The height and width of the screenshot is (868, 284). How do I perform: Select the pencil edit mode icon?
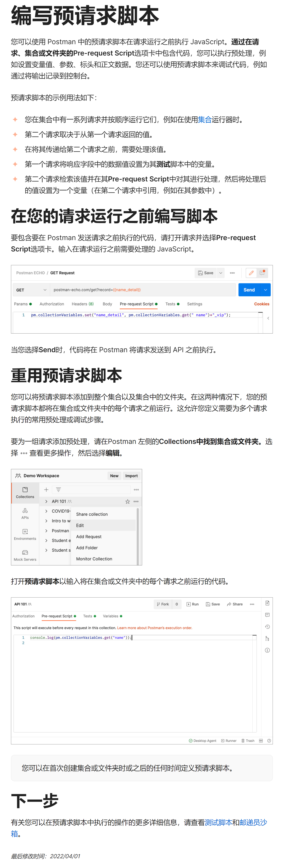[x=251, y=273]
